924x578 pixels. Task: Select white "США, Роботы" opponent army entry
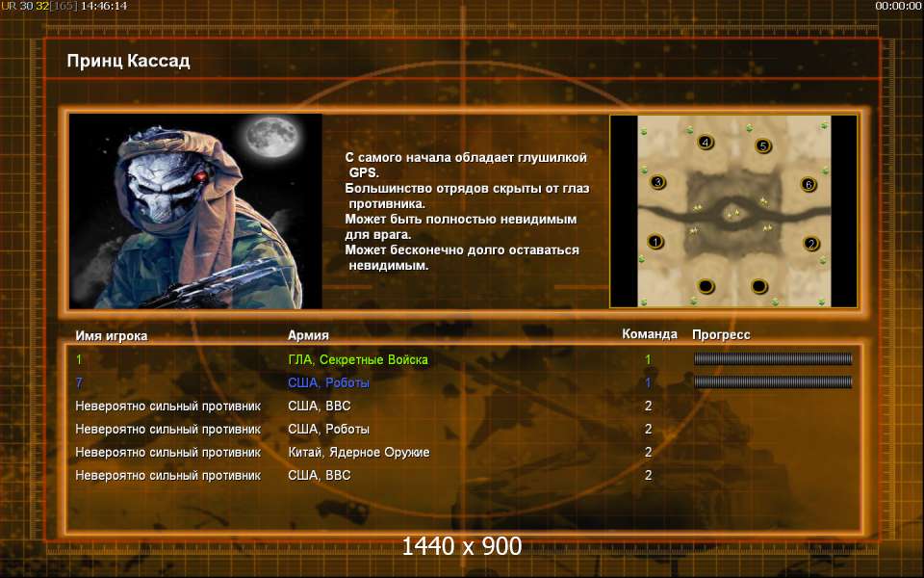[x=328, y=430]
